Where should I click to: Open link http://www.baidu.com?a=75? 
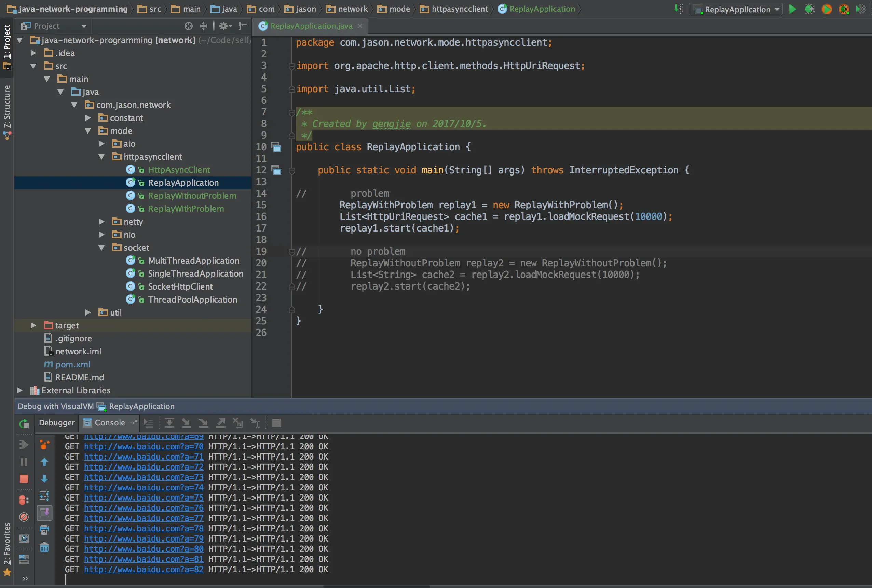(143, 498)
